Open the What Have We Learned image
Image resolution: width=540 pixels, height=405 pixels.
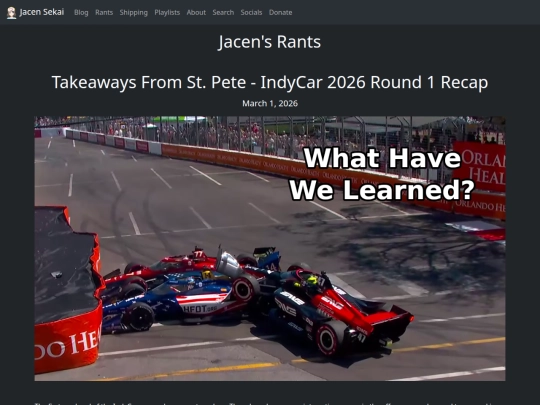click(270, 248)
